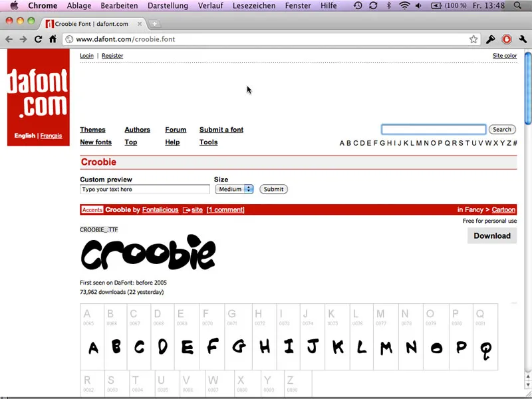
Task: Open the Help link
Action: (x=172, y=142)
